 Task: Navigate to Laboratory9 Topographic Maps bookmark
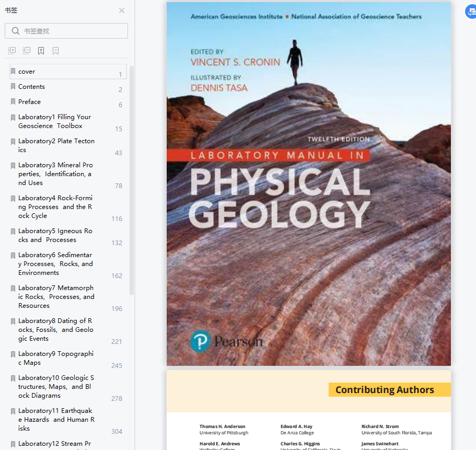pos(56,358)
